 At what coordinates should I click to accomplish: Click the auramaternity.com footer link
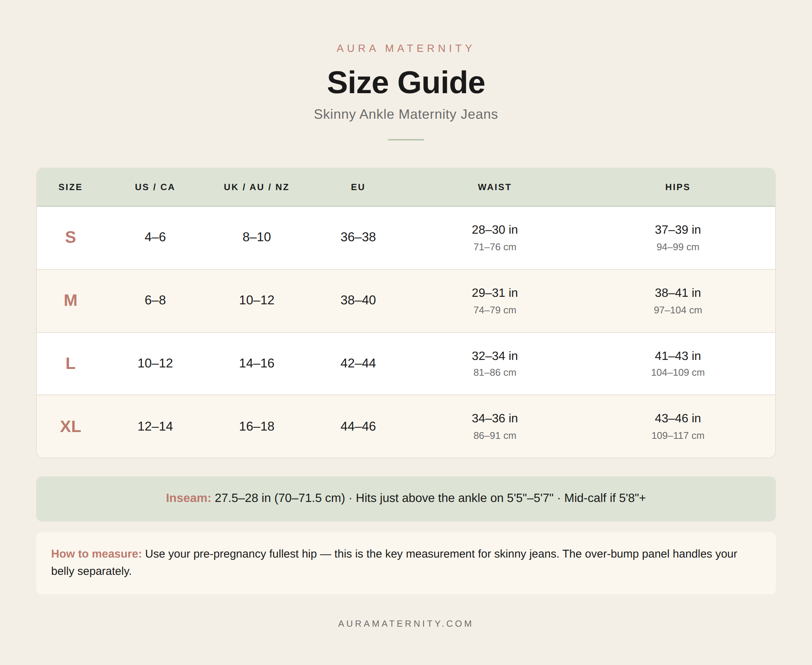(405, 624)
